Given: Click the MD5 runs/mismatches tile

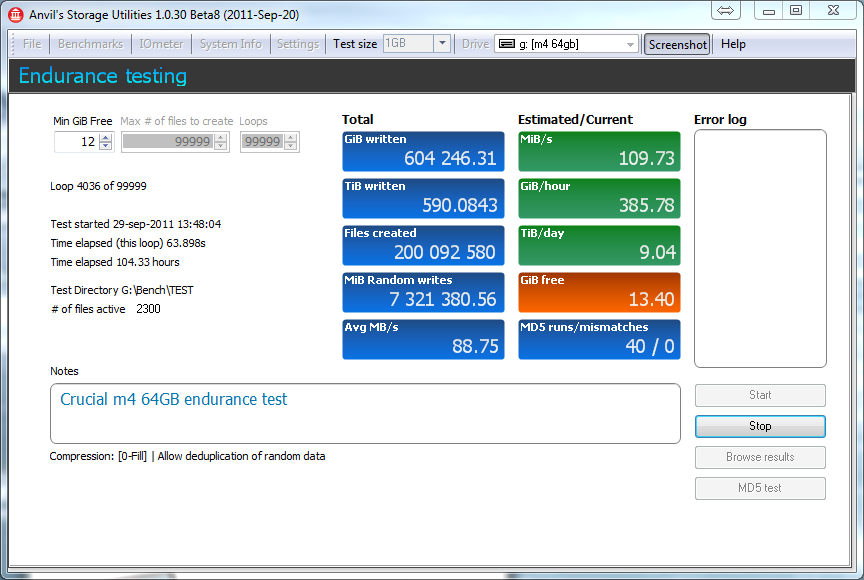Looking at the screenshot, I should [x=600, y=339].
